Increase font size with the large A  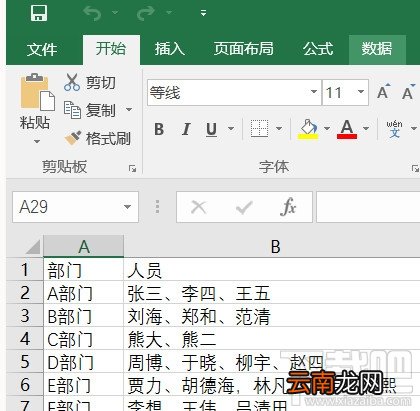point(384,91)
